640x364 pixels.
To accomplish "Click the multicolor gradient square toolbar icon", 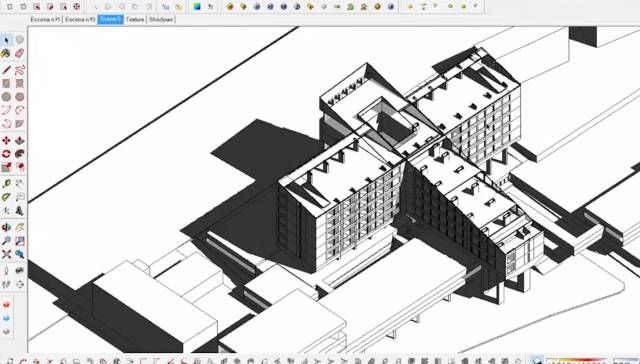I will [x=197, y=7].
